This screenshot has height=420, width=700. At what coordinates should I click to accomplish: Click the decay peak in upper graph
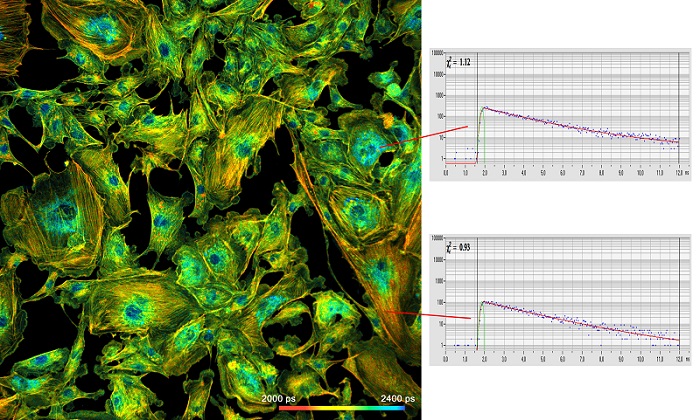[485, 108]
